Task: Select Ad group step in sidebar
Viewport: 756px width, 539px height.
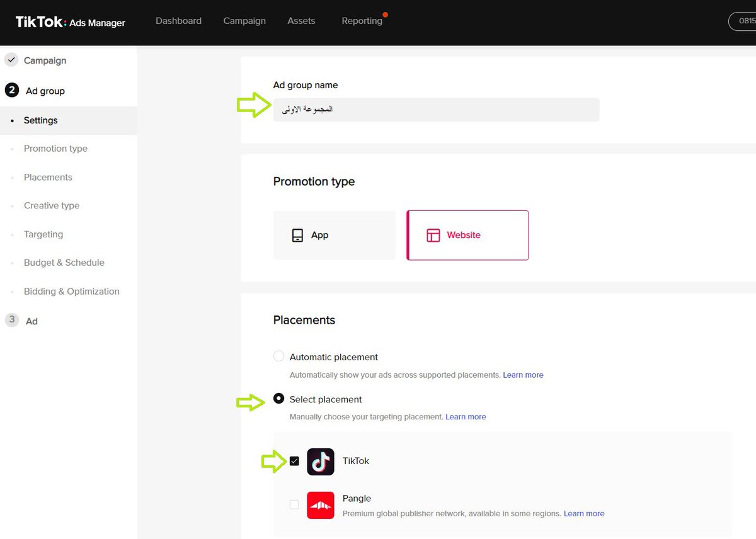Action: (45, 91)
